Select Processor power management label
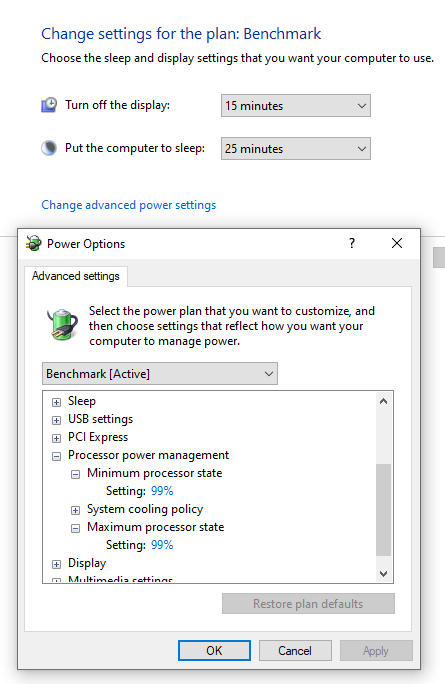Screen dimensions: 445x684 click(148, 455)
